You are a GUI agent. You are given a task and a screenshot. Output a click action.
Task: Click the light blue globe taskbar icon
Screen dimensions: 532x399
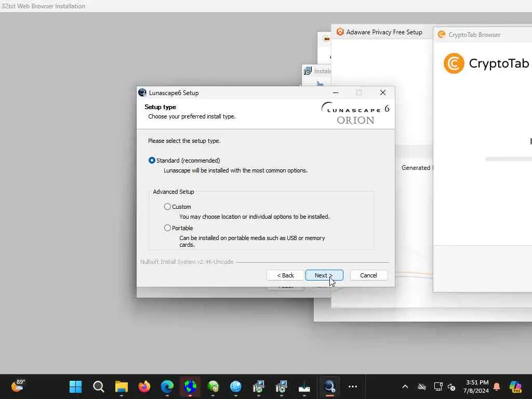click(235, 387)
